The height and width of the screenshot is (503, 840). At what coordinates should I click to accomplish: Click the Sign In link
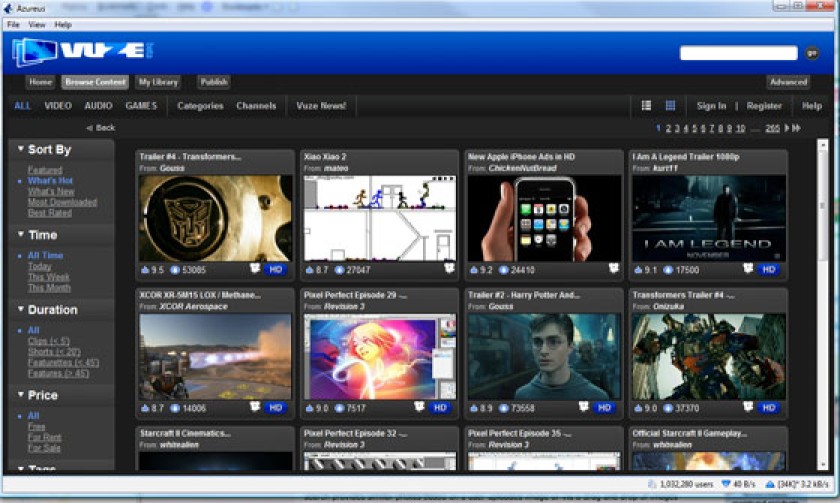point(711,106)
